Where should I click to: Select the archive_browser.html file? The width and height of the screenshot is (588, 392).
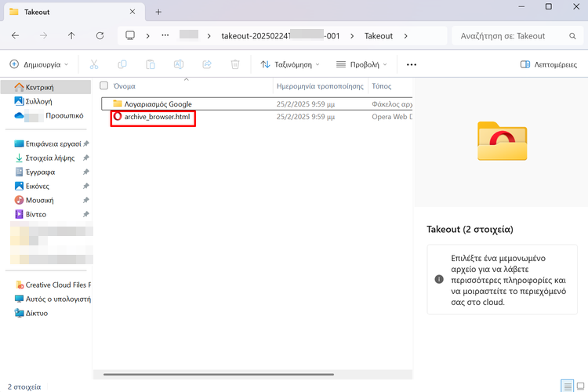pyautogui.click(x=157, y=117)
